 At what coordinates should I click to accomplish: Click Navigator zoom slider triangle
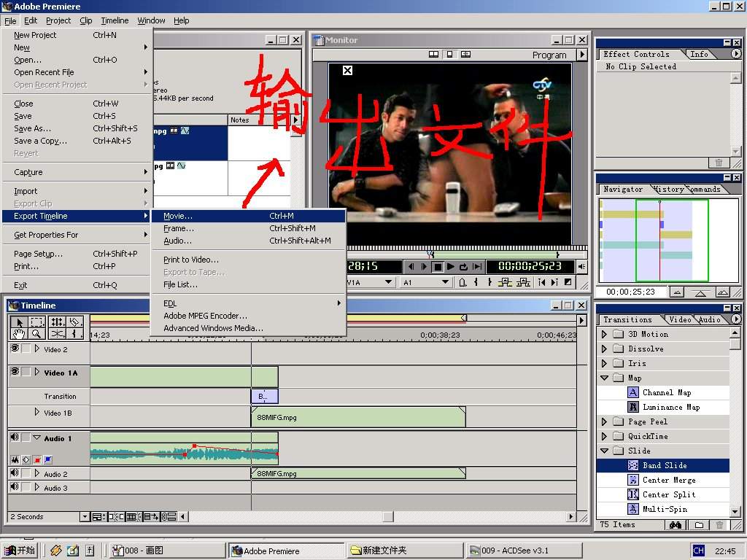pos(700,292)
